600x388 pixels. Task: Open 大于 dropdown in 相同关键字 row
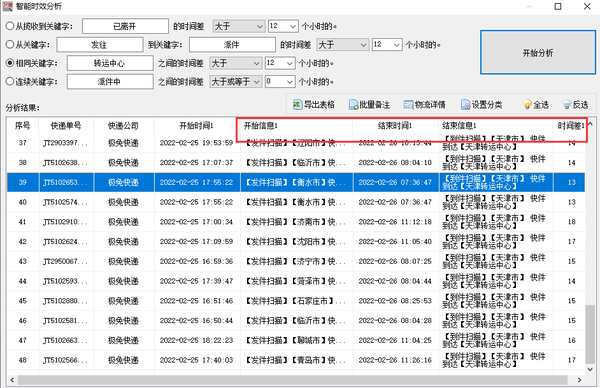pyautogui.click(x=236, y=63)
